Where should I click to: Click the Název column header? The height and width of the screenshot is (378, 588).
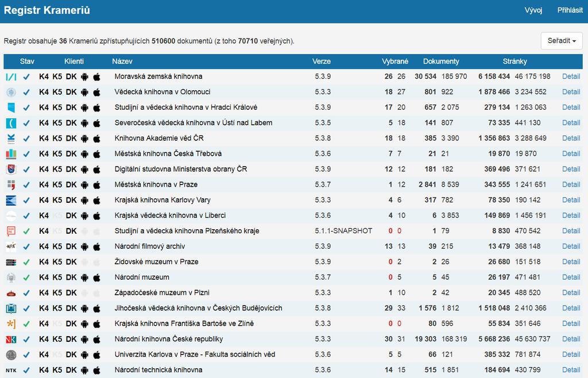122,61
